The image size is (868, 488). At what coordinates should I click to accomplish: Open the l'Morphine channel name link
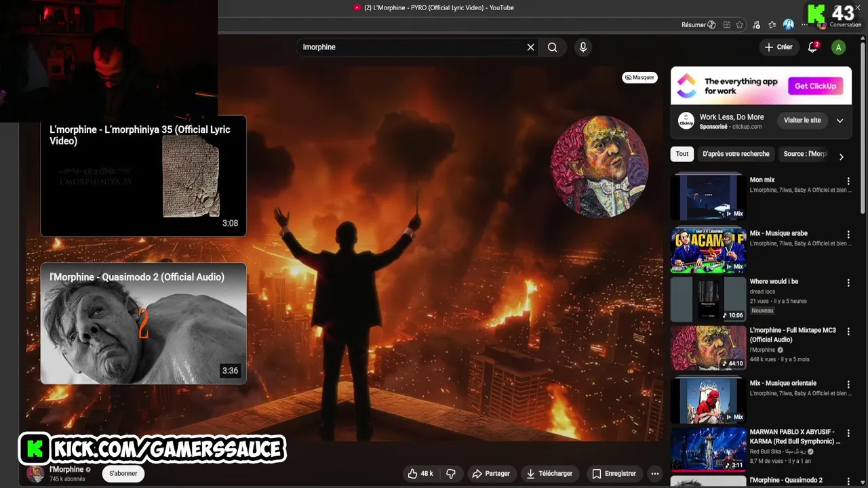(66, 469)
